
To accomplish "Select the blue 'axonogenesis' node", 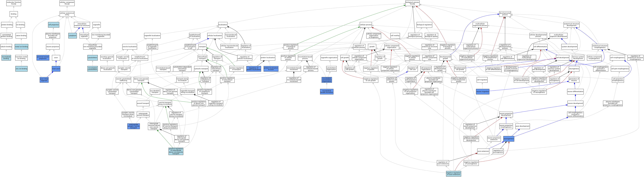I will [509, 139].
